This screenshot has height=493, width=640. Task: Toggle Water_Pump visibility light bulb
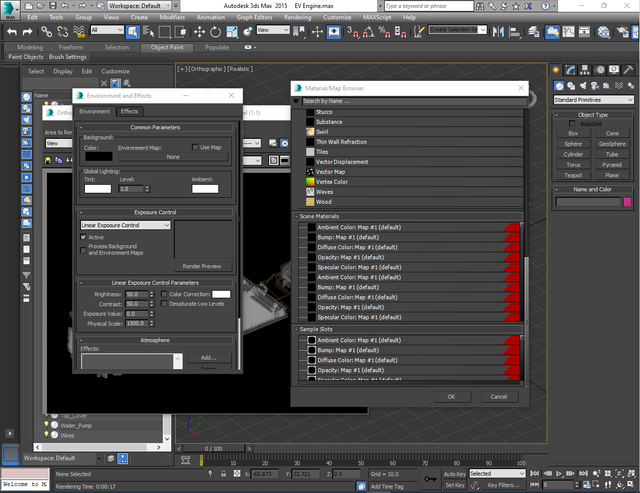(47, 425)
